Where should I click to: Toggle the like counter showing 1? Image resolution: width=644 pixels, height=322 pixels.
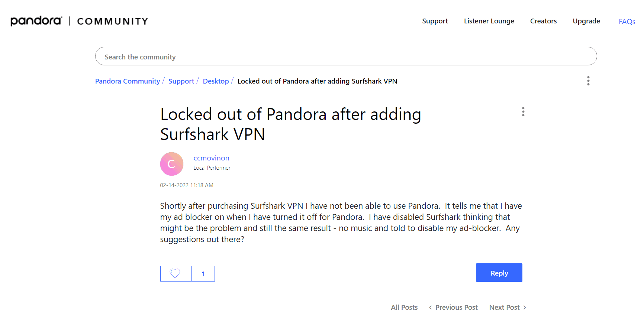203,273
